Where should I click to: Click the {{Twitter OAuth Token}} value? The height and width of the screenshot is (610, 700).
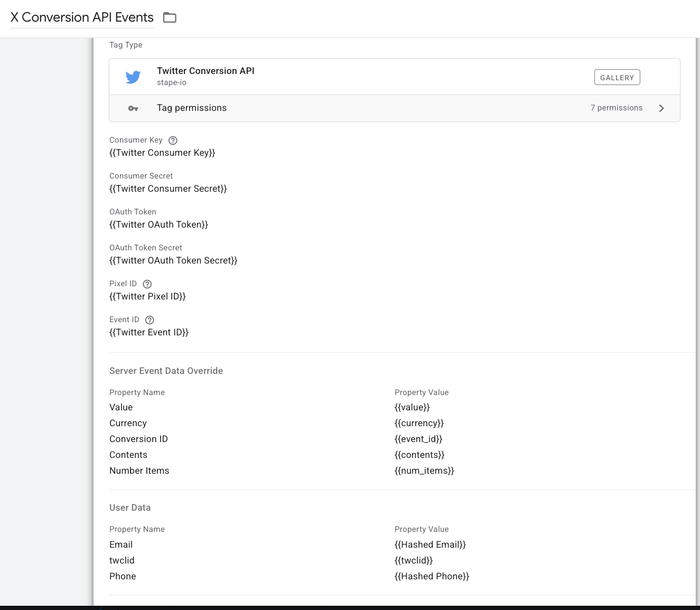[158, 225]
